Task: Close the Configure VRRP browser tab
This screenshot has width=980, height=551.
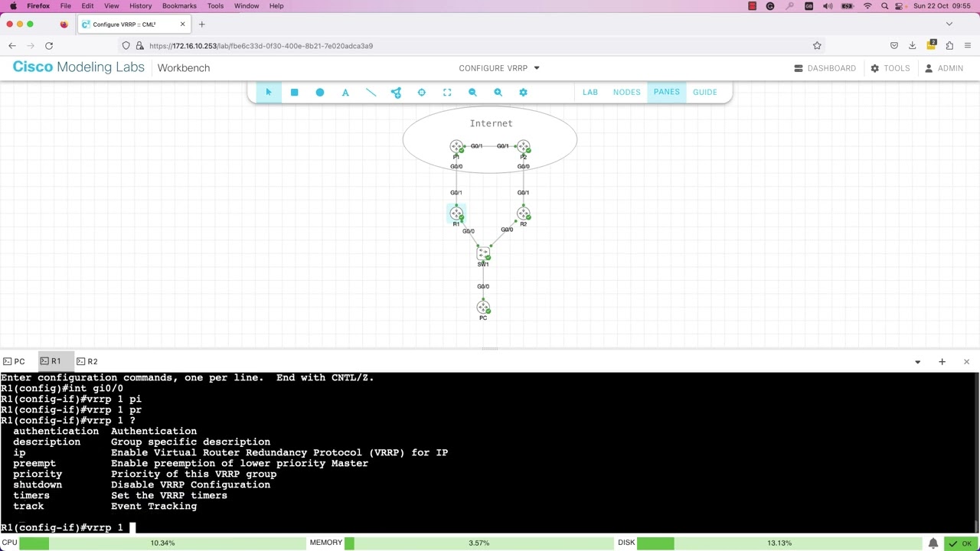Action: pyautogui.click(x=182, y=24)
